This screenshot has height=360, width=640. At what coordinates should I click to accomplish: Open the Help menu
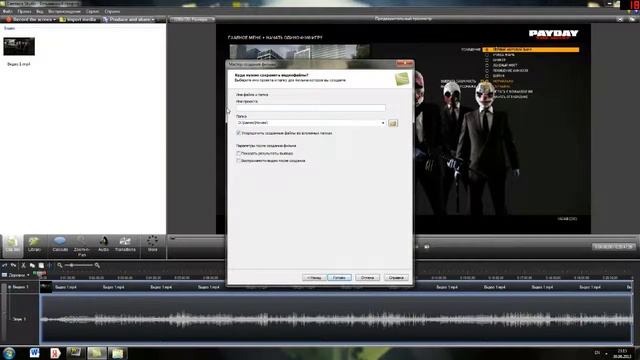point(112,11)
